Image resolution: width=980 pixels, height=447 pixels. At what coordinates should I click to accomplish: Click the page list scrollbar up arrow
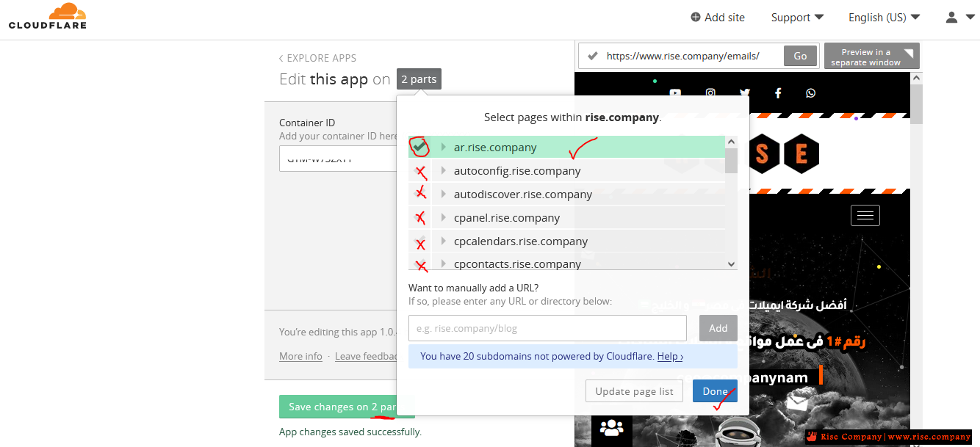(x=731, y=142)
